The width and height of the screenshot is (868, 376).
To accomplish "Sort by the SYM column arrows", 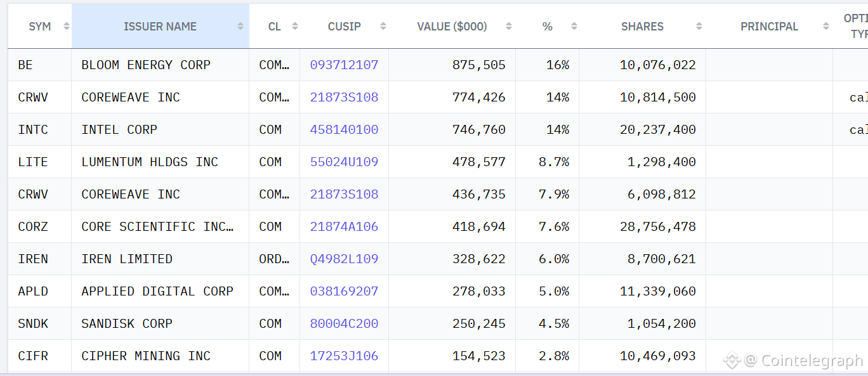I will (x=67, y=27).
